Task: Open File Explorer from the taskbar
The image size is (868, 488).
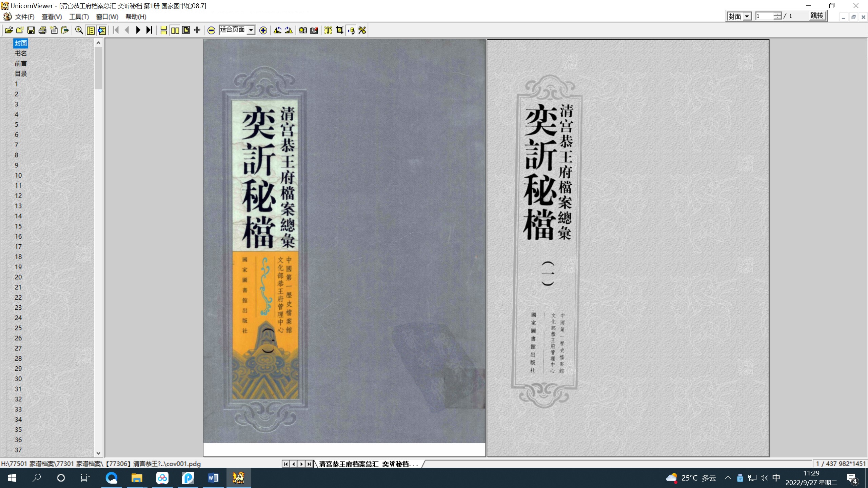Action: 137,478
